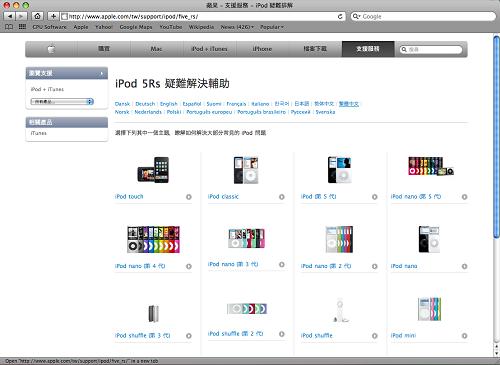Click the arrow icon next to iPod nano 3rd gen
This screenshot has height=365, width=500.
[x=282, y=264]
